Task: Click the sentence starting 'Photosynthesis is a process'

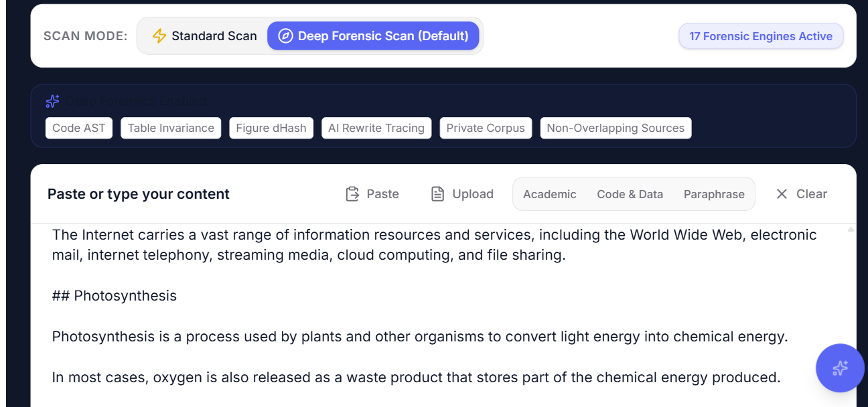Action: [420, 337]
